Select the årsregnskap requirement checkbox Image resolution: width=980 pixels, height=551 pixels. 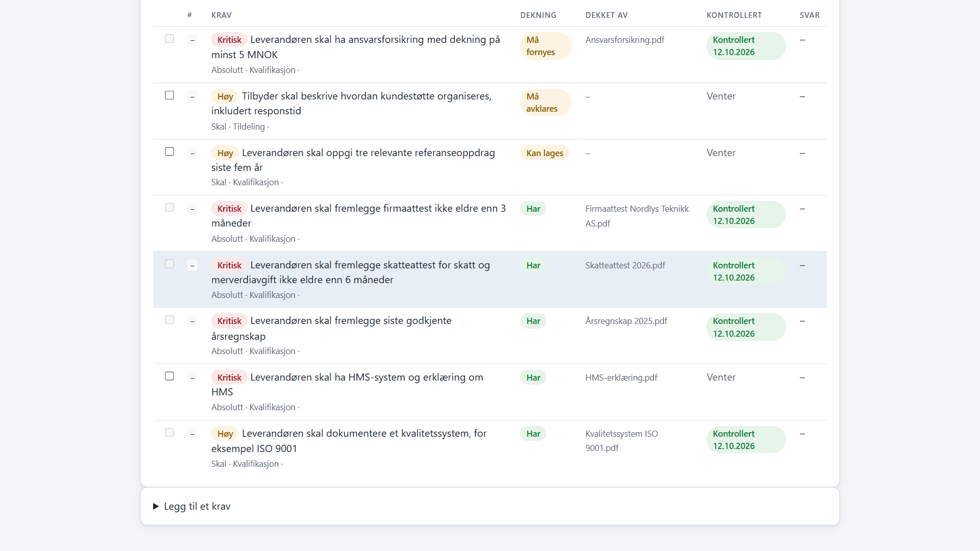(x=169, y=320)
